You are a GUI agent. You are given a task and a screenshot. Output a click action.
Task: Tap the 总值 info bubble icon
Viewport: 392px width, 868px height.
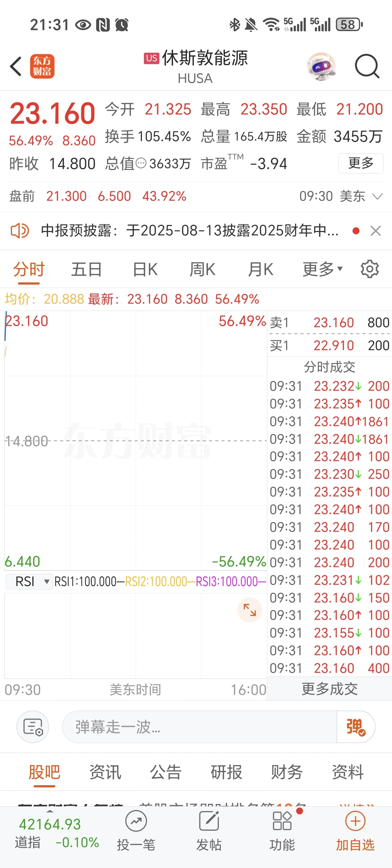141,164
